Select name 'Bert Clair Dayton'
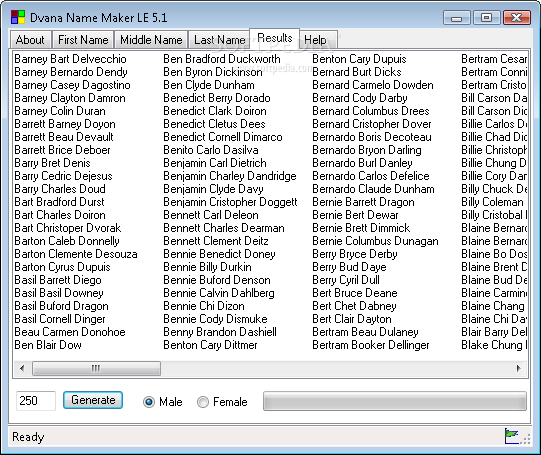This screenshot has height=455, width=541. coord(352,319)
